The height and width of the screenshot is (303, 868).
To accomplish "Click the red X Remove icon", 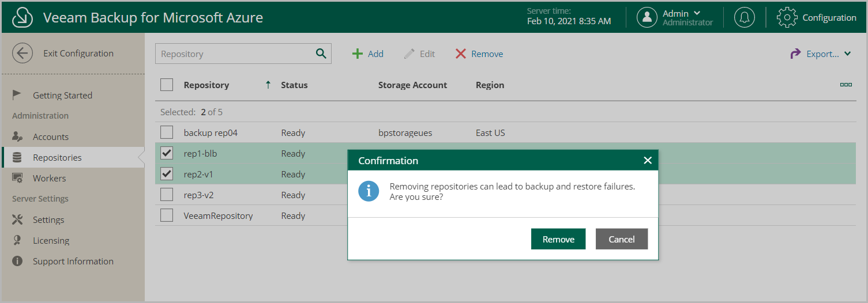I will tap(461, 54).
